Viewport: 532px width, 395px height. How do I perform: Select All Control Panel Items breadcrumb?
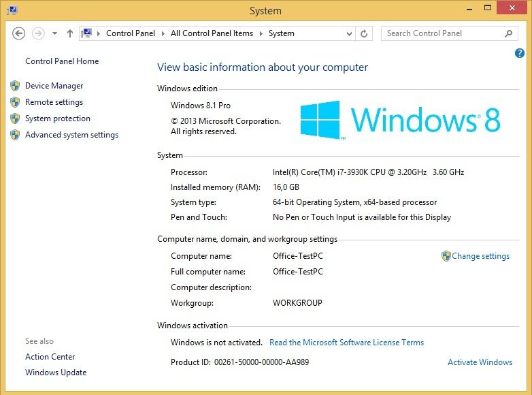(x=212, y=33)
